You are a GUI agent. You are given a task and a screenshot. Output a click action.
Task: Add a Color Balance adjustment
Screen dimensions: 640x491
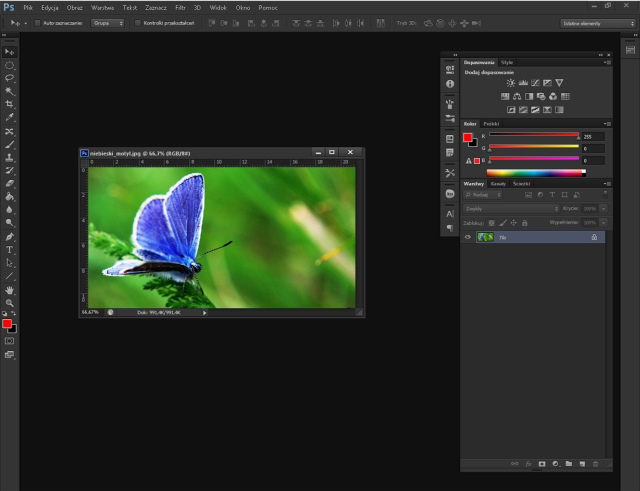tap(517, 96)
